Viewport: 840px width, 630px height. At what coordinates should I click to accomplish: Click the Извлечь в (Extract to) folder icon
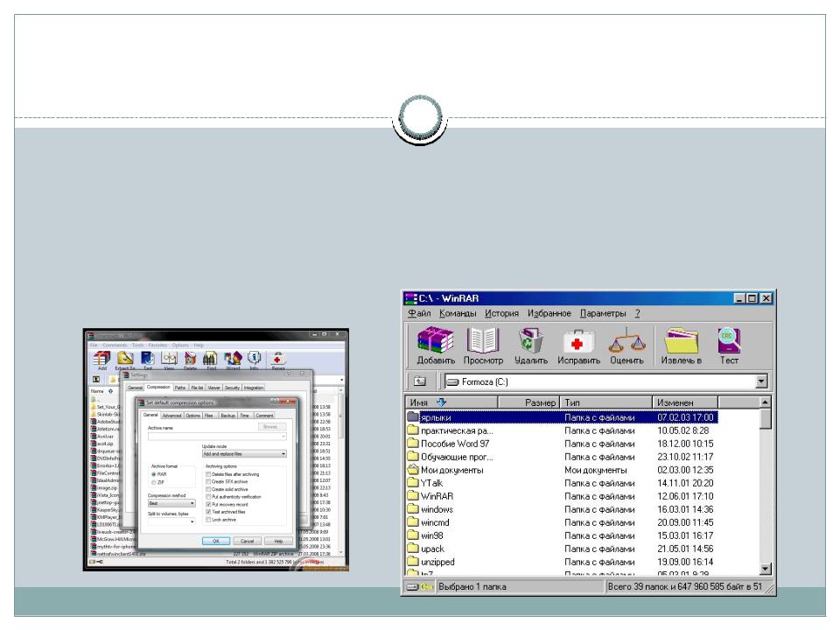pos(681,340)
